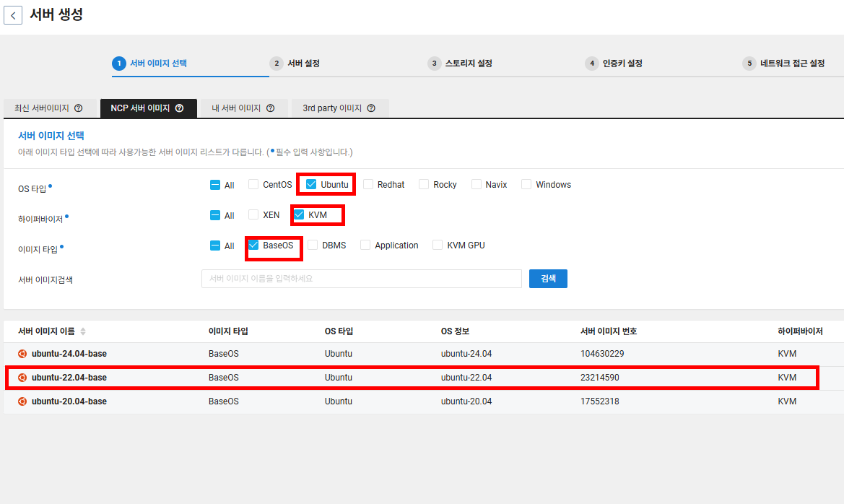Check the XEN hypervisor checkbox
Screen dimensions: 844x504
253,214
